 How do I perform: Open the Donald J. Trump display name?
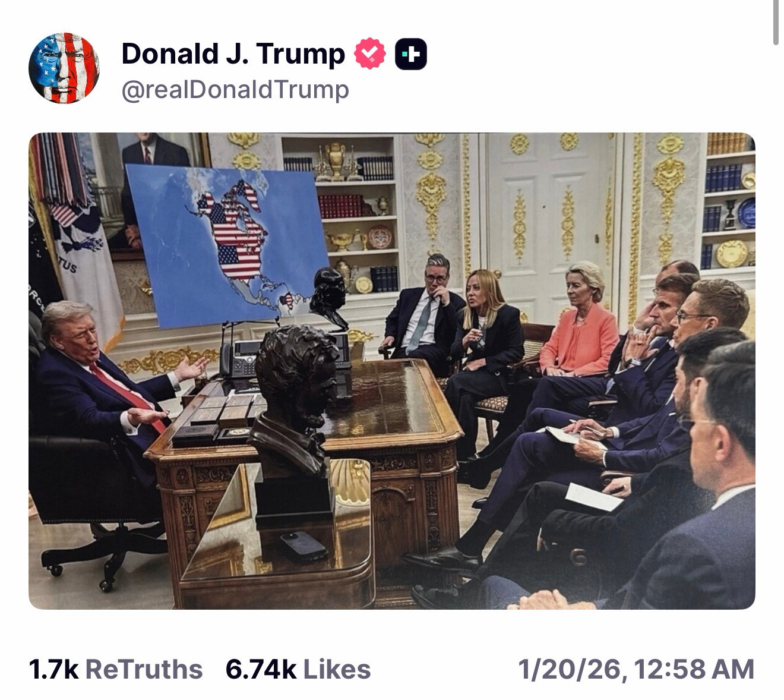(x=233, y=54)
